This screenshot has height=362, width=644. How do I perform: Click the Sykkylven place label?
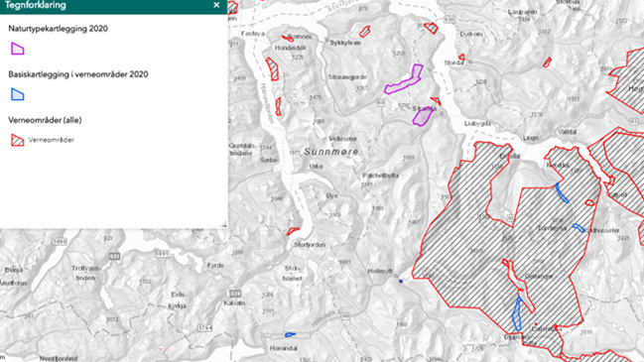pos(345,43)
